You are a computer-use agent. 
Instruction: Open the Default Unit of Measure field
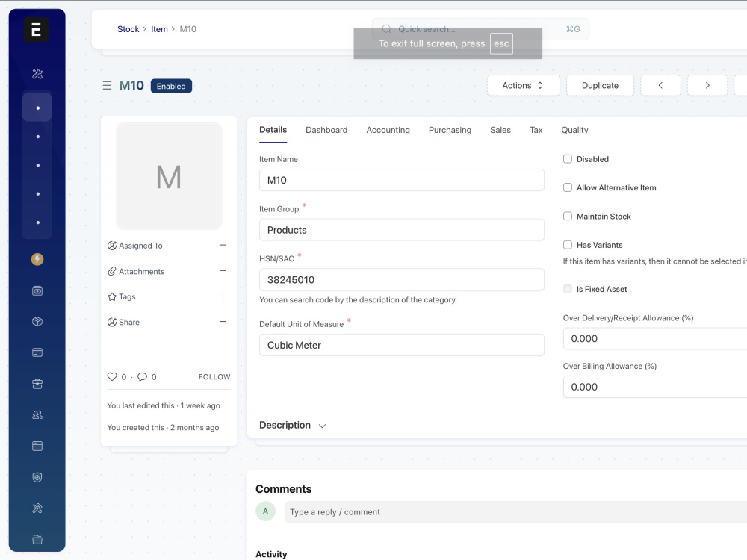pyautogui.click(x=402, y=345)
